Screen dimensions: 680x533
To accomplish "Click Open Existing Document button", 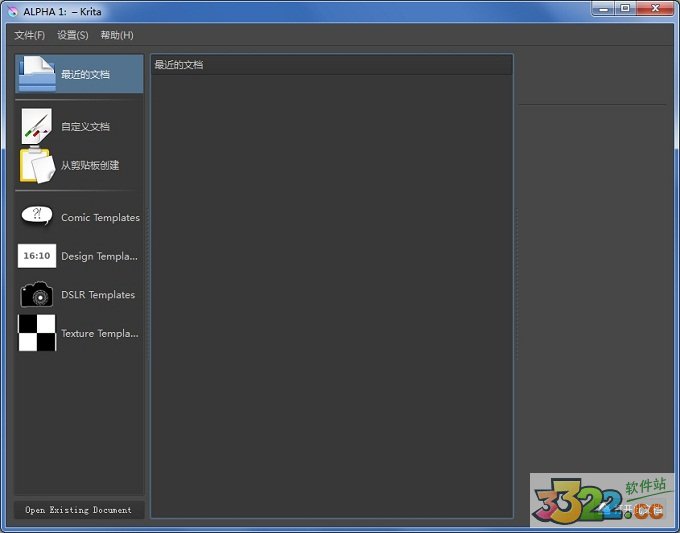I will [x=79, y=510].
